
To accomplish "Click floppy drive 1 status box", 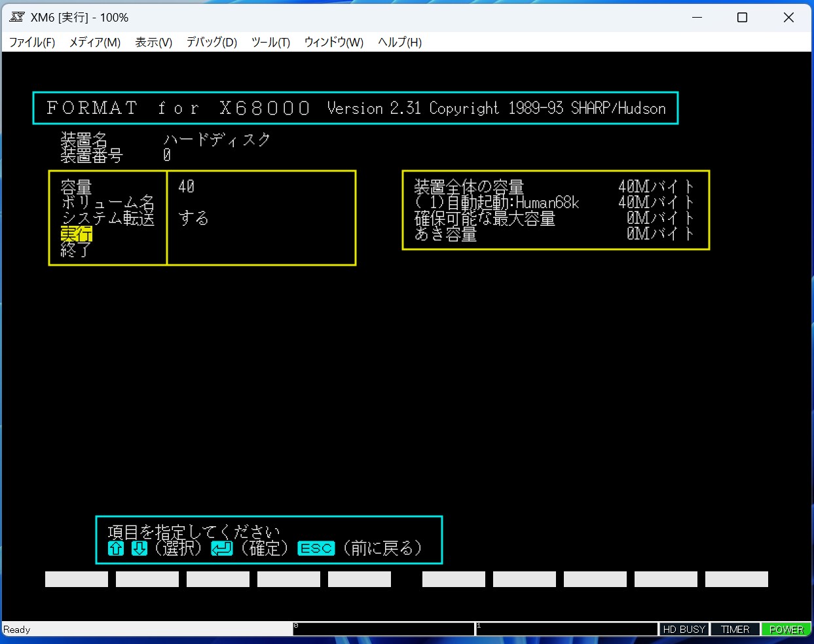I will (x=566, y=630).
